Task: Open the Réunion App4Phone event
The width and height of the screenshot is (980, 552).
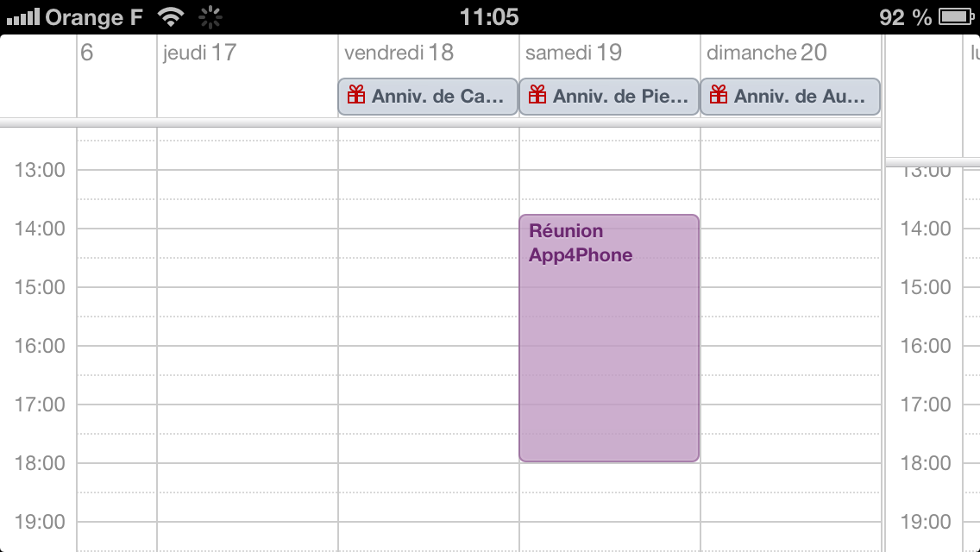Action: (x=609, y=338)
